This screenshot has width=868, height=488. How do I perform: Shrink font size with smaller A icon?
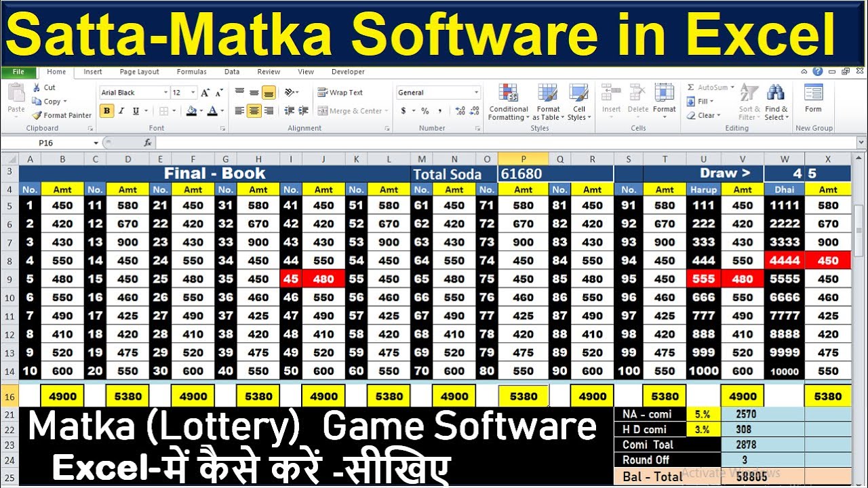220,93
